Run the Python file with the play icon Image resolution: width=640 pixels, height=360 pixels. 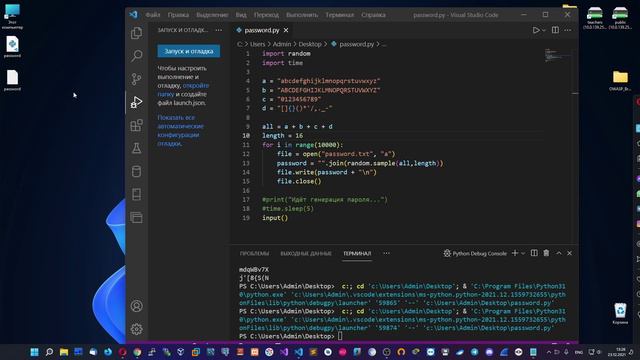536,30
